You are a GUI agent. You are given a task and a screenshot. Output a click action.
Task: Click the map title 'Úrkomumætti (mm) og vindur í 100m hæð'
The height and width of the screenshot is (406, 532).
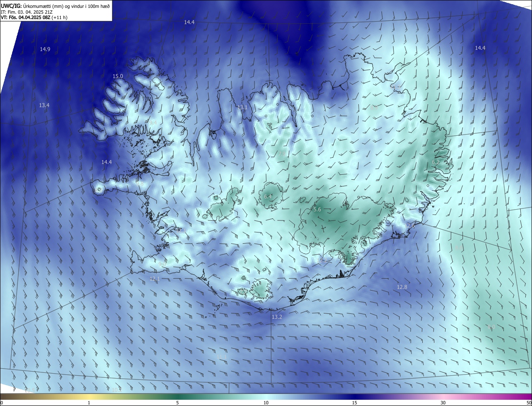pos(66,5)
